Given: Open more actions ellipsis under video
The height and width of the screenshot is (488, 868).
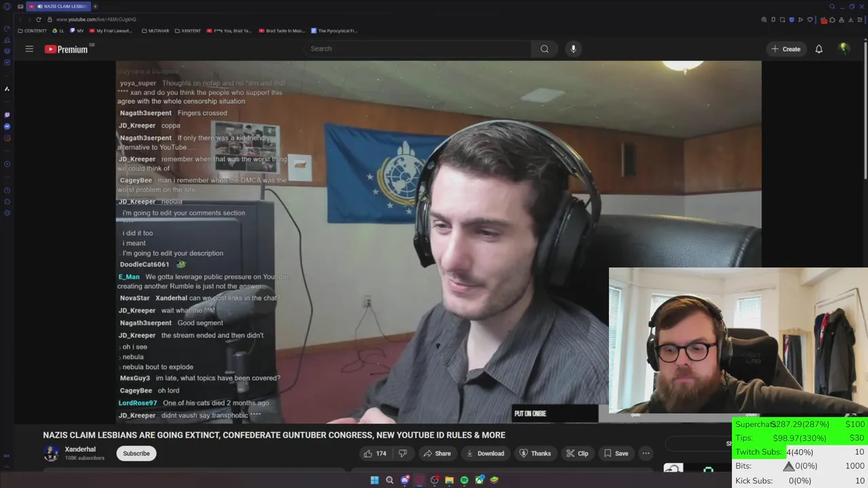Looking at the screenshot, I should click(646, 453).
